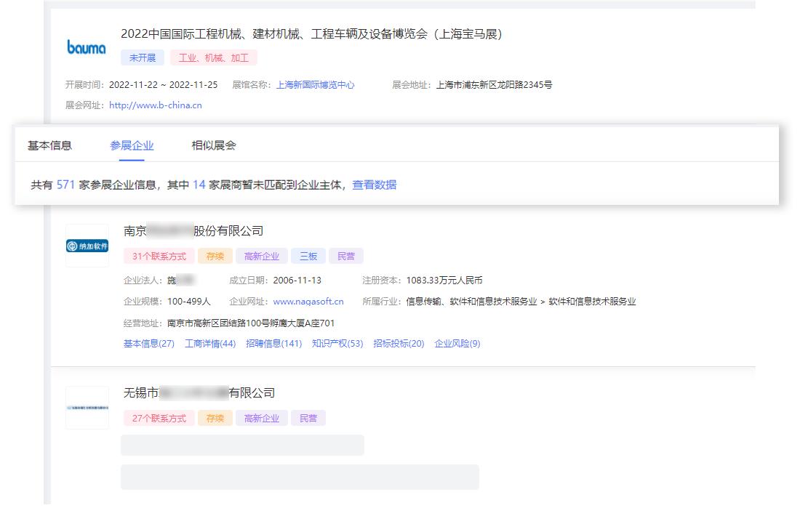Check 知识产权(53) intellectual property info
The height and width of the screenshot is (532, 800).
tap(337, 343)
